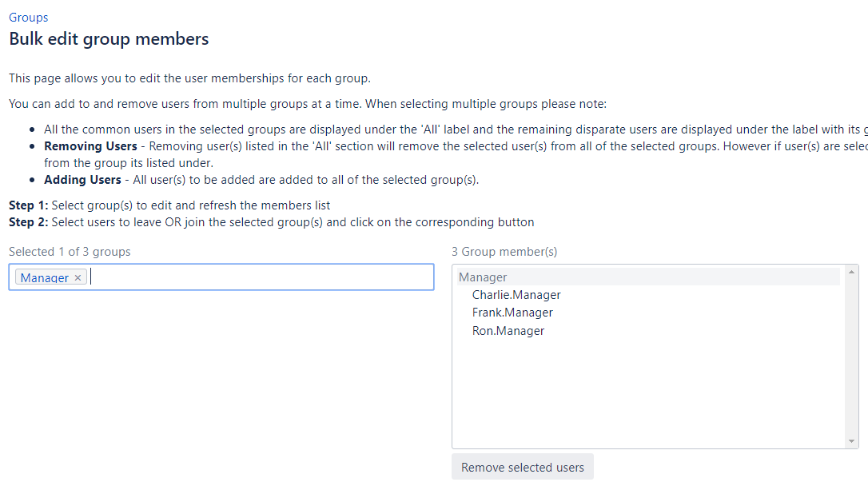Screen dimensions: 868x490
Task: Click the 'Bulk edit group members' heading
Action: 109,38
